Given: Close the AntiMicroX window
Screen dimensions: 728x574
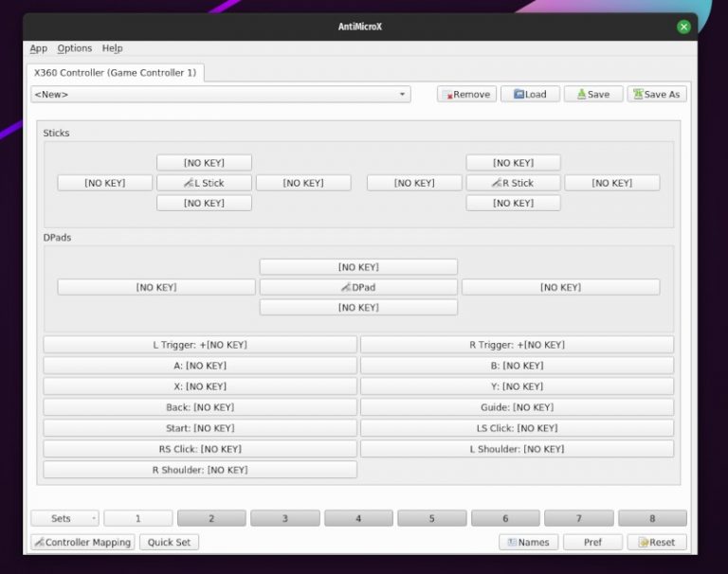Looking at the screenshot, I should point(683,27).
